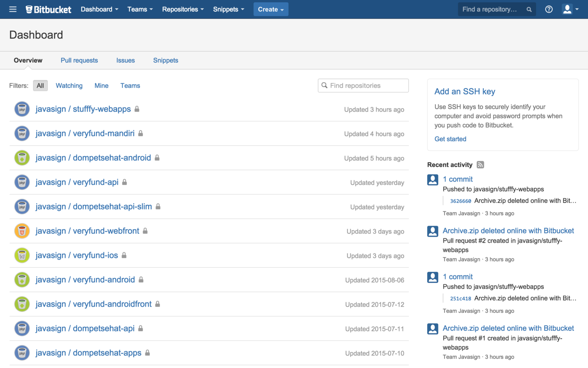Click the lock icon next to veryfund-ios
This screenshot has width=588, height=368.
124,255
